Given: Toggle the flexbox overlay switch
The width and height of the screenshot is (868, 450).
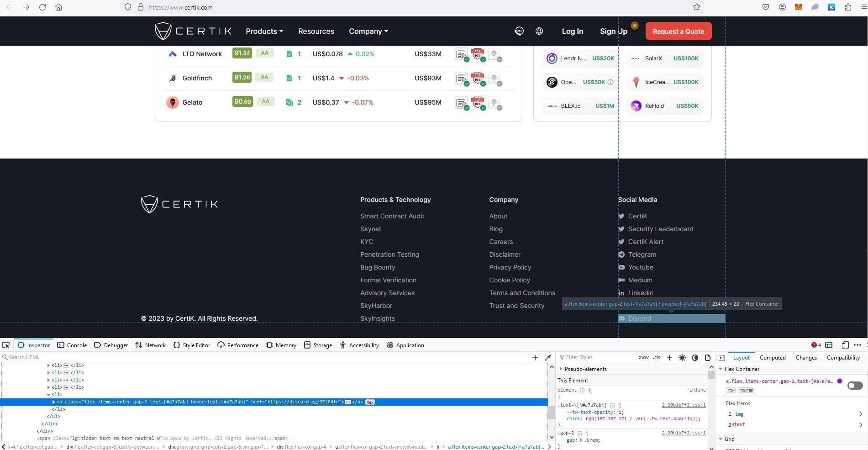Looking at the screenshot, I should tap(855, 386).
